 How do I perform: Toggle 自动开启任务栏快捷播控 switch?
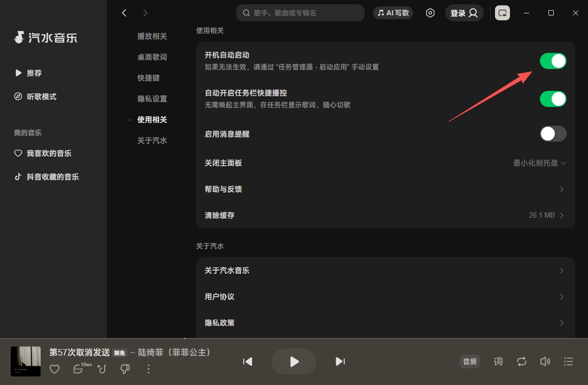point(553,99)
